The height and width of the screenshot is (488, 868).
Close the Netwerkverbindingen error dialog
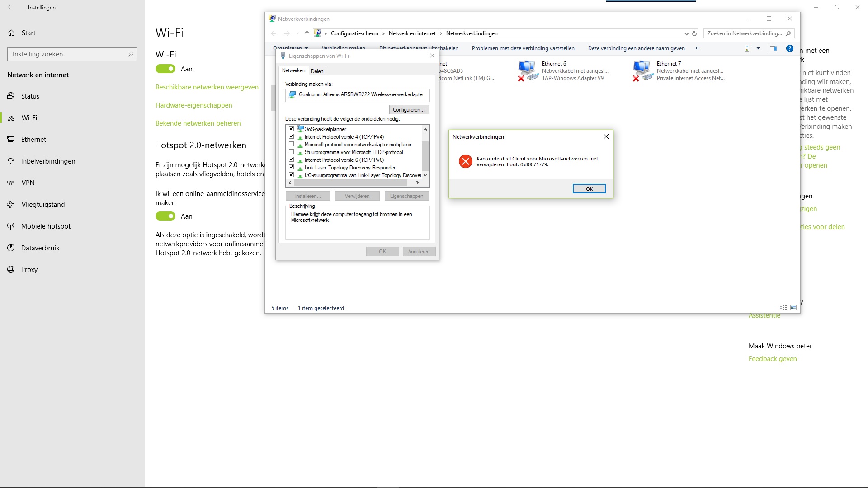606,136
